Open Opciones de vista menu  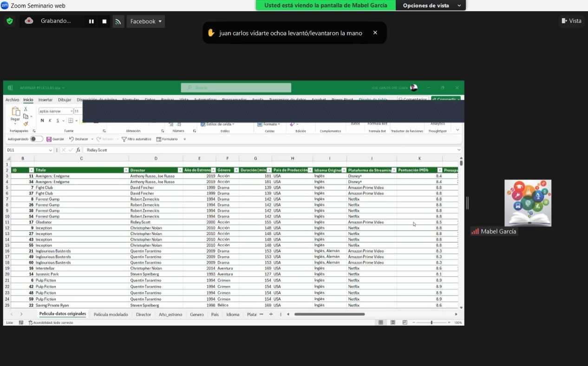431,6
